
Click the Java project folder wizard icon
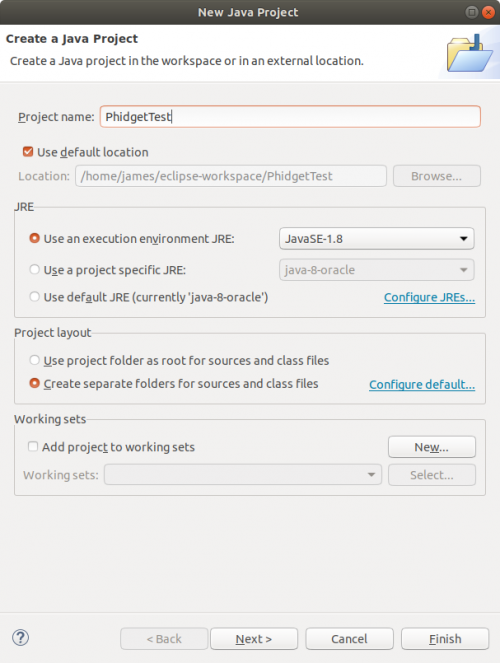(470, 53)
